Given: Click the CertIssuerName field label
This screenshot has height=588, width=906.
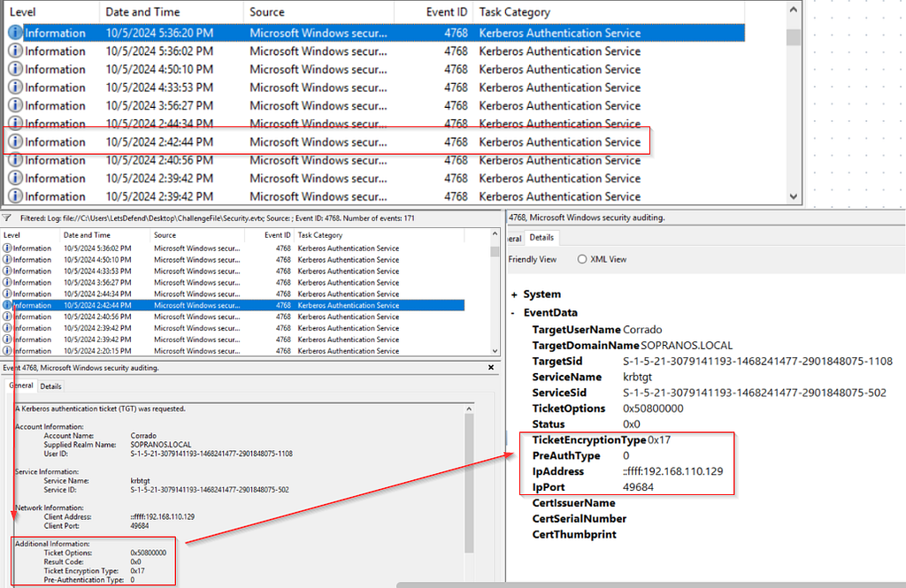Looking at the screenshot, I should pos(573,503).
